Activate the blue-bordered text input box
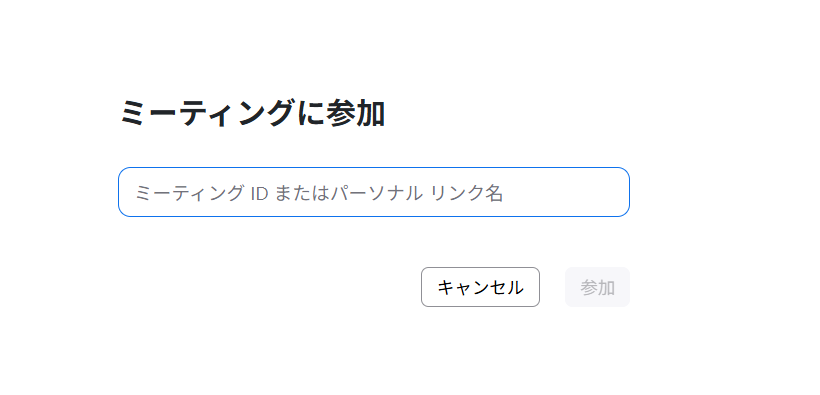Viewport: 820px width, 395px height. 373,192
